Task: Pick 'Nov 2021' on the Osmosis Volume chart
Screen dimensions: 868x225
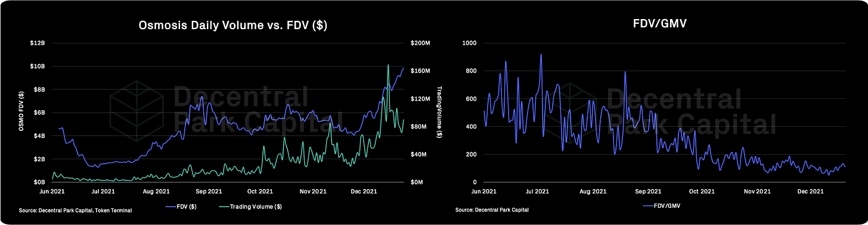Action: [313, 191]
